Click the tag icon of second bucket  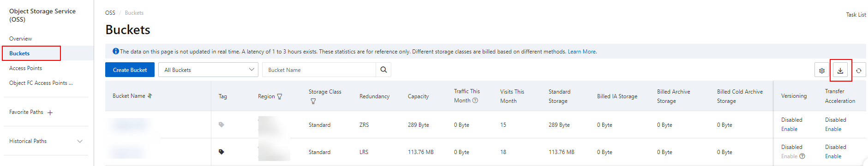point(221,152)
